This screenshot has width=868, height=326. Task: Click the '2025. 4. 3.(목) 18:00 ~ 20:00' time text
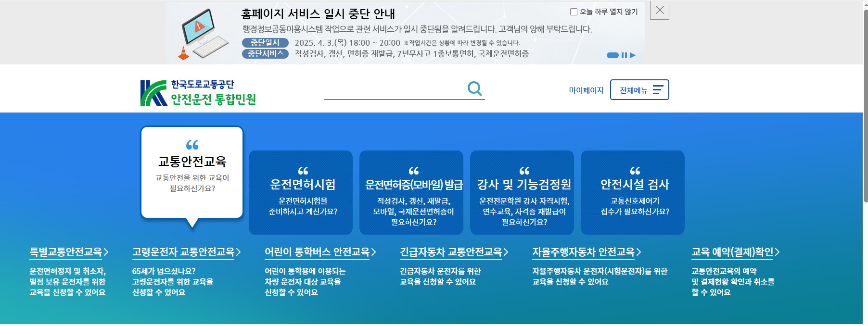click(x=347, y=43)
